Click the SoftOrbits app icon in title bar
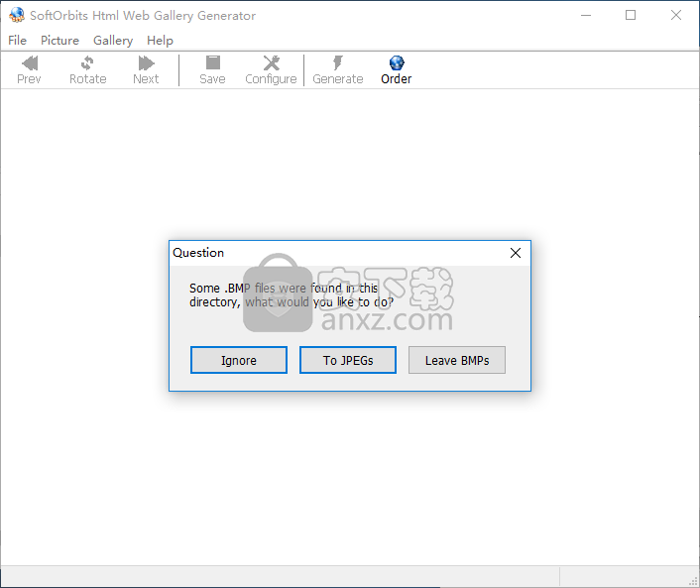 [17, 15]
